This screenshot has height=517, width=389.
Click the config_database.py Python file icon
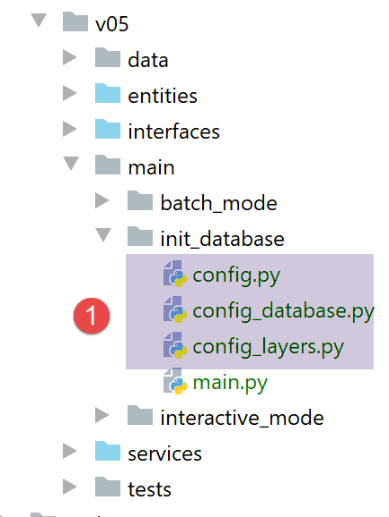tap(175, 309)
